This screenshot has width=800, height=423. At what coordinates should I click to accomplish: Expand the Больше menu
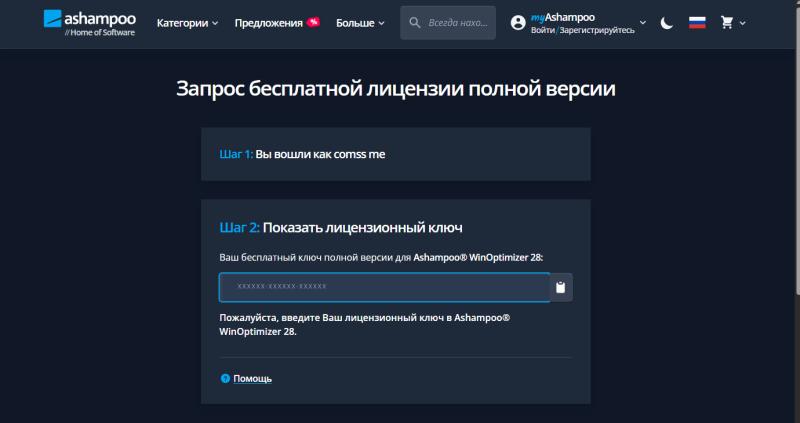pos(360,23)
